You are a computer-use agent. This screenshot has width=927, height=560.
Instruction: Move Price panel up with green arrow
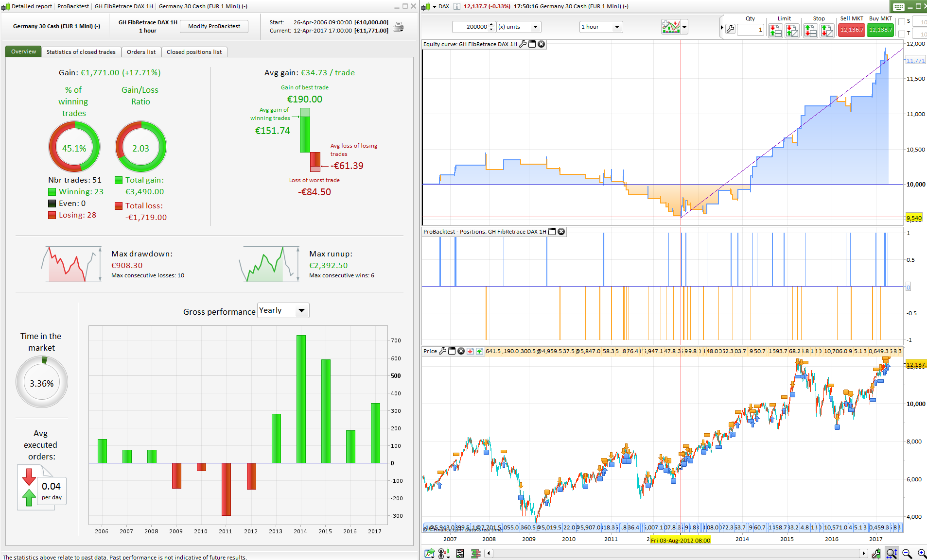click(x=479, y=351)
